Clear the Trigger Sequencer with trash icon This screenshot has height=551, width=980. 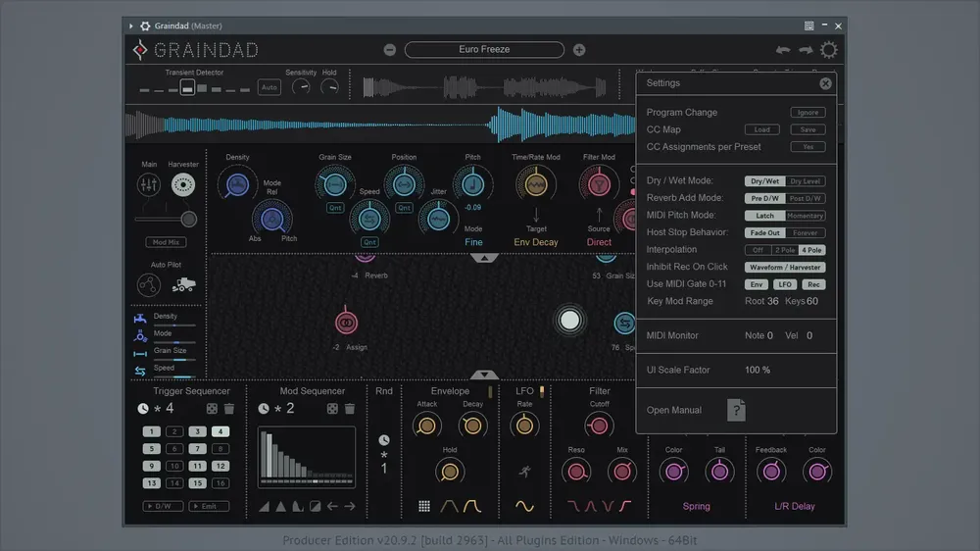coord(229,409)
